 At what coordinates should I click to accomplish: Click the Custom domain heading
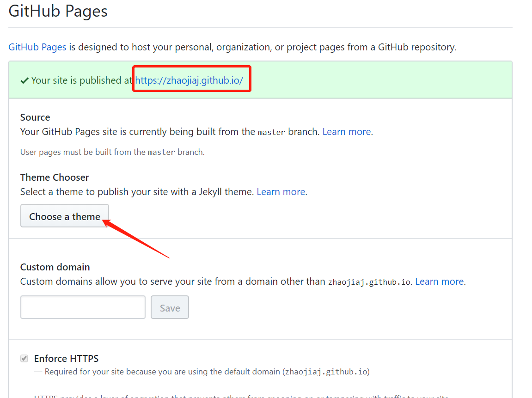pos(55,267)
